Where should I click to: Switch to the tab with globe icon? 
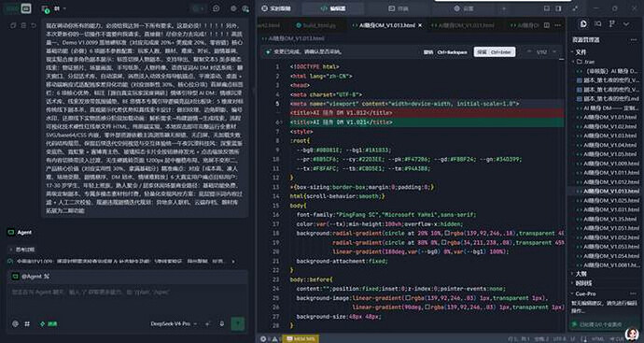(464, 8)
